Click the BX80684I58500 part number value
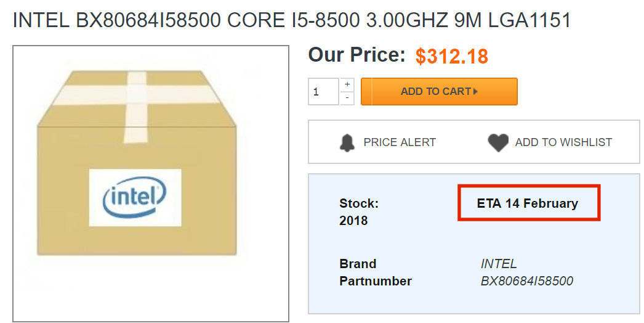Screen dimensions: 644x323 (526, 281)
